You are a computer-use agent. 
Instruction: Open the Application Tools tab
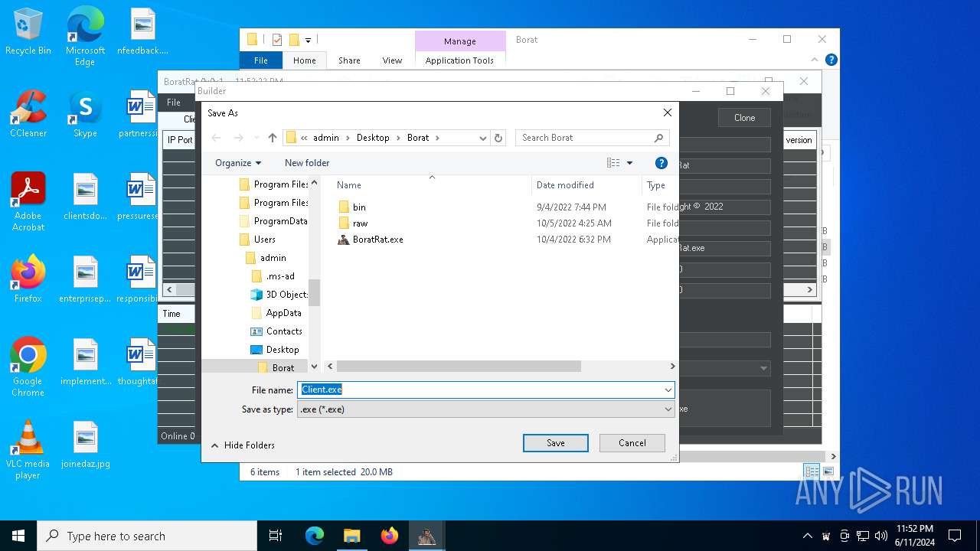click(459, 60)
